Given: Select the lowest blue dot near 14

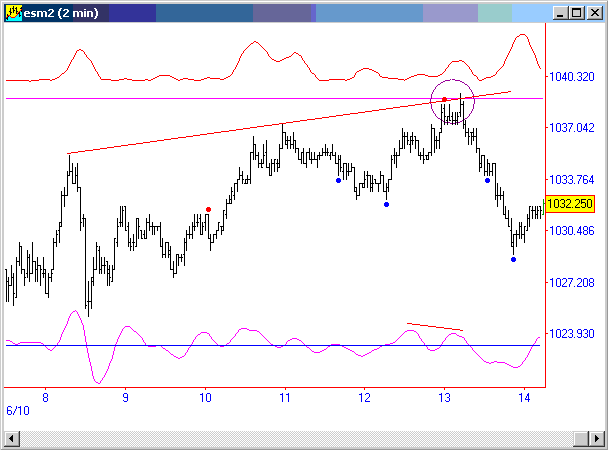Looking at the screenshot, I should (x=513, y=260).
